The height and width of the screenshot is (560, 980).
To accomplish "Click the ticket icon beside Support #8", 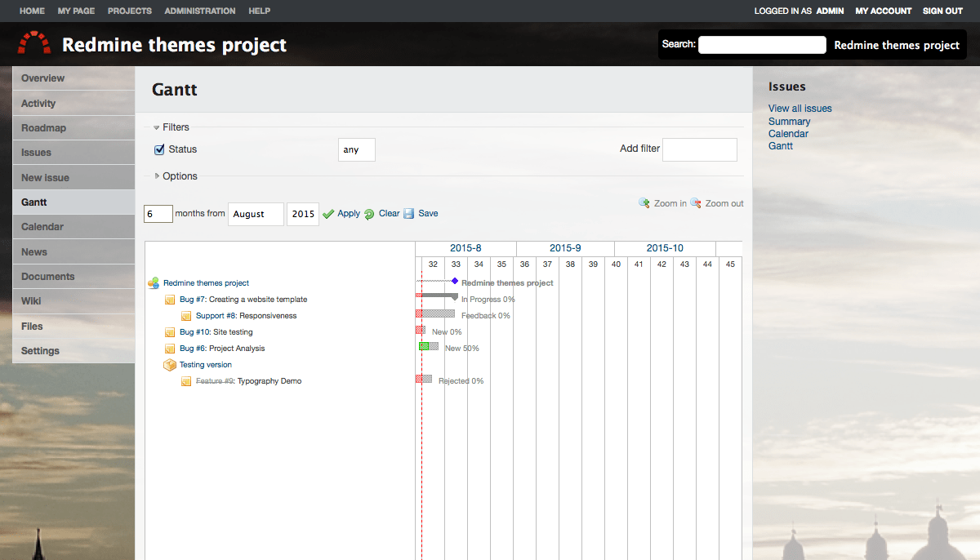I will (186, 316).
